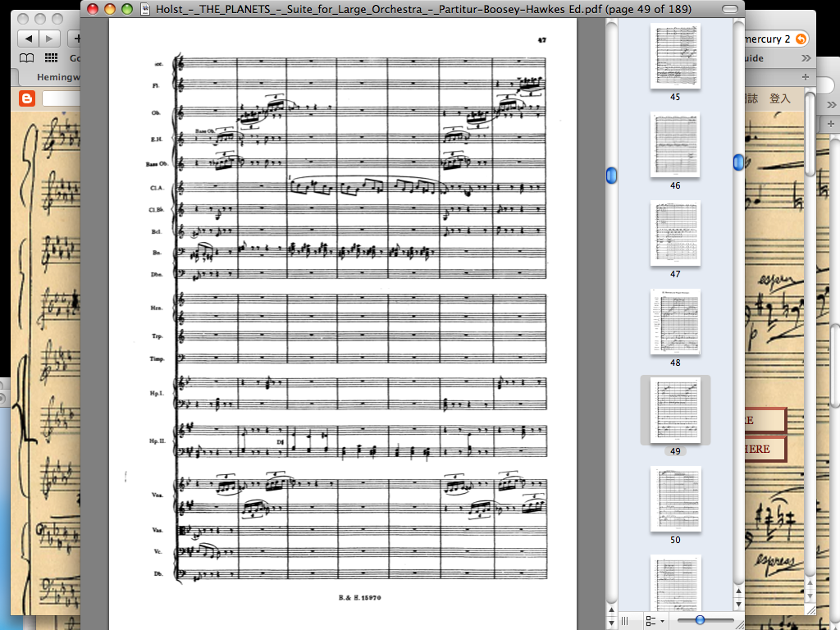Click the plus button in rightmost Safari window

pos(831,124)
